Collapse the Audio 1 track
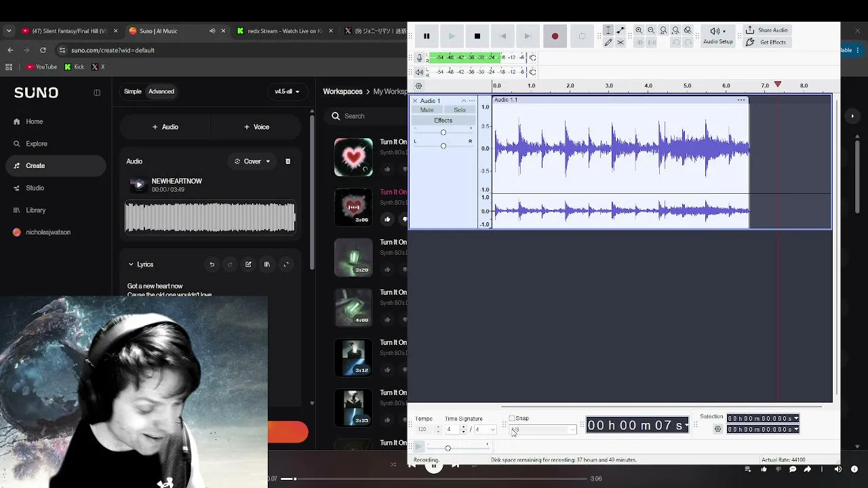Viewport: 868px width, 488px height. 464,101
